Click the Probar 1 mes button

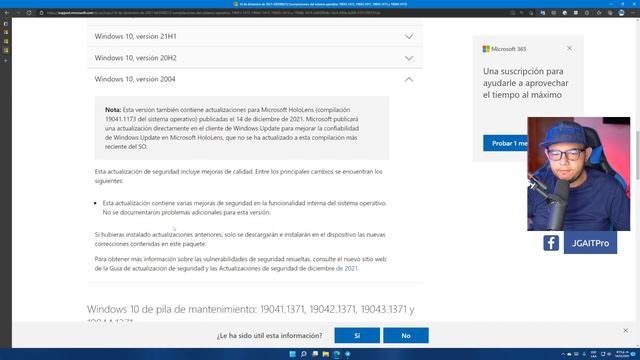505,143
